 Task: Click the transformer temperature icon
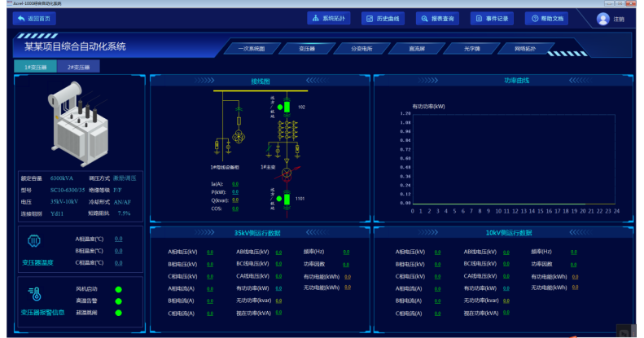click(x=34, y=240)
